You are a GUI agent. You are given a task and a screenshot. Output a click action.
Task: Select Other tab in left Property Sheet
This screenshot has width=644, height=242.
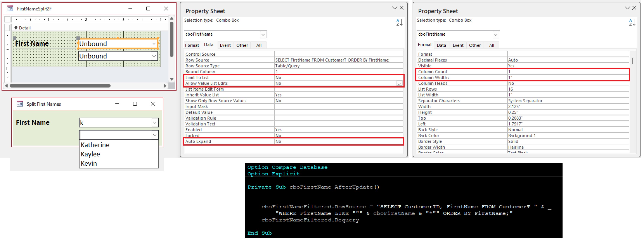[242, 45]
